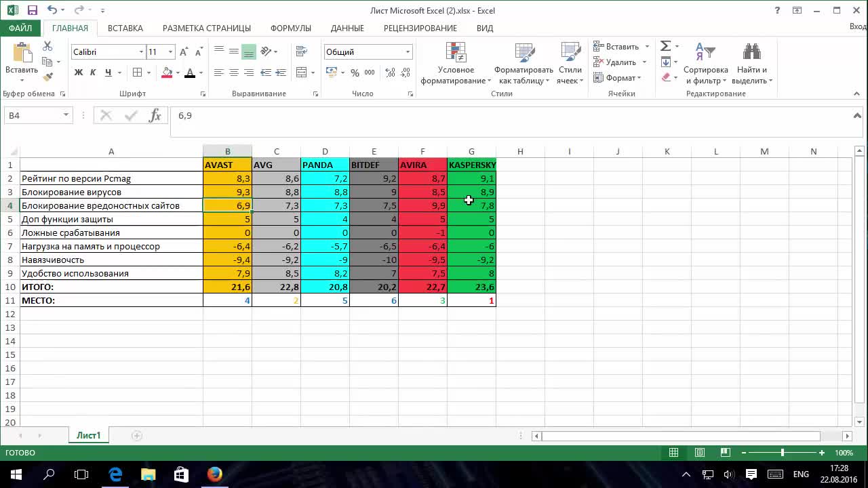This screenshot has height=488, width=868.
Task: Click the Insert Function fx icon
Action: pyautogui.click(x=155, y=115)
